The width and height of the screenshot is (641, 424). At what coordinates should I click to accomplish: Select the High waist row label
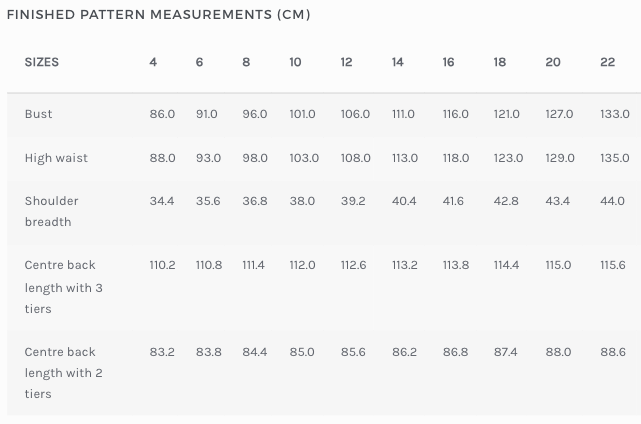pos(56,158)
